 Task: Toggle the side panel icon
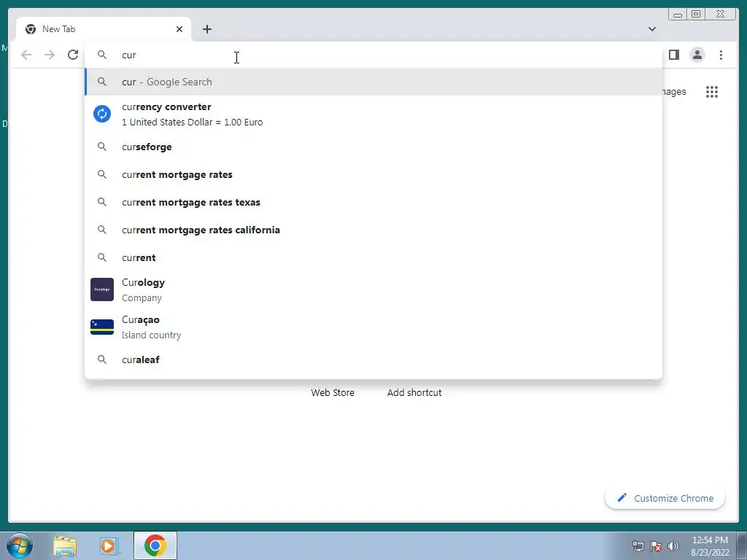(x=673, y=55)
